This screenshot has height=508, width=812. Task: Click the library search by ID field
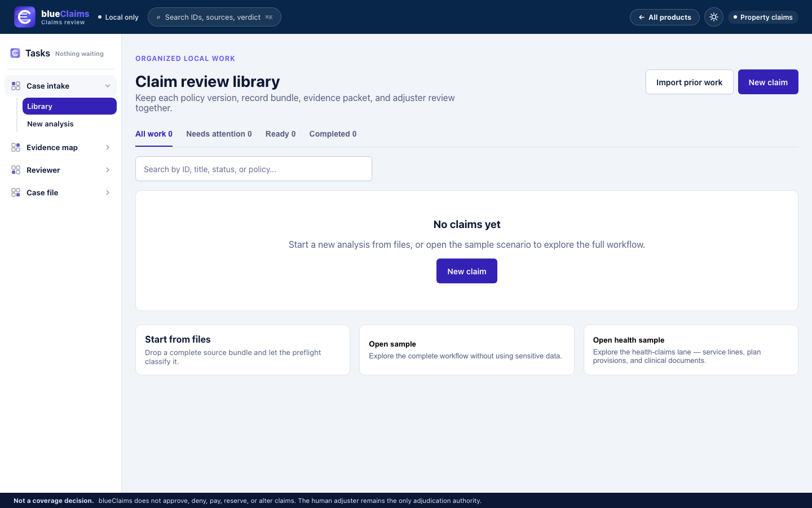click(x=254, y=169)
